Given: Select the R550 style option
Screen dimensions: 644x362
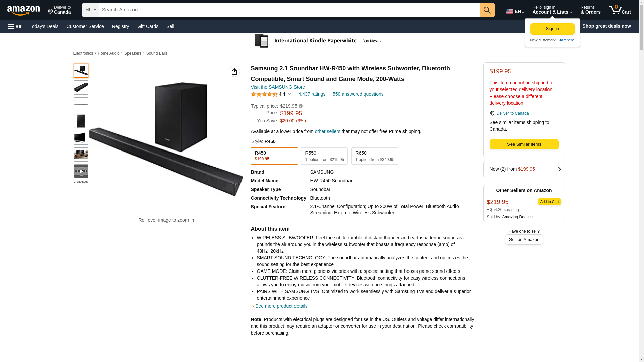Looking at the screenshot, I should coord(324,156).
